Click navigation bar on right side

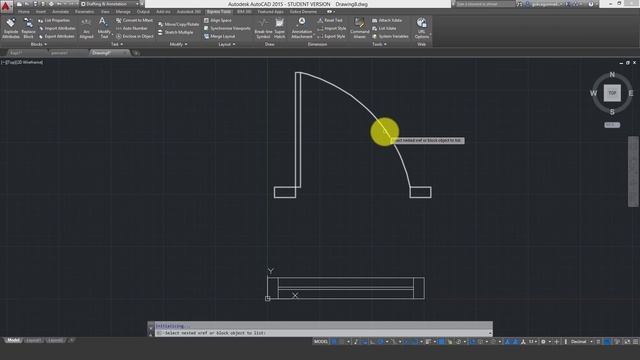coord(633,171)
